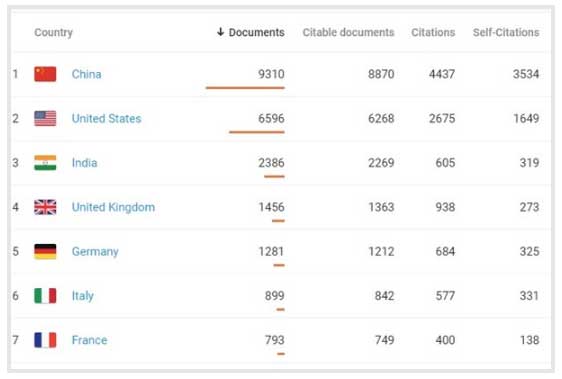Click the United Kingdom flag icon
Viewport: 562px width, 379px height.
[45, 207]
